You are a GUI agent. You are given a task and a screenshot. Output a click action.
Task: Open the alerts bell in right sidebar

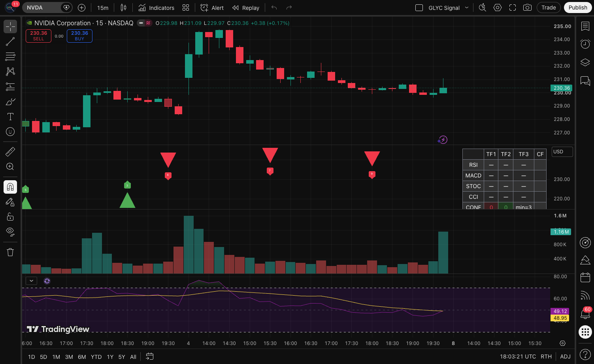585,313
